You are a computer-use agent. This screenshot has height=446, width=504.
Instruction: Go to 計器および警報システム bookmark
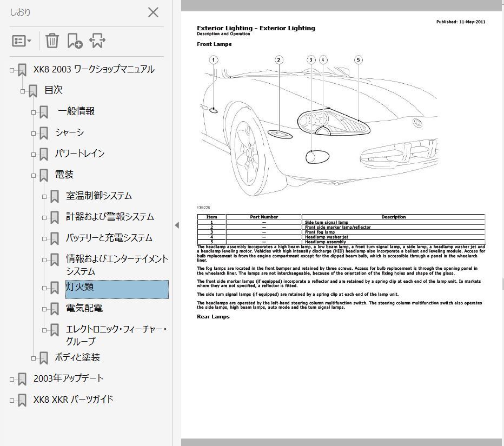pos(110,217)
